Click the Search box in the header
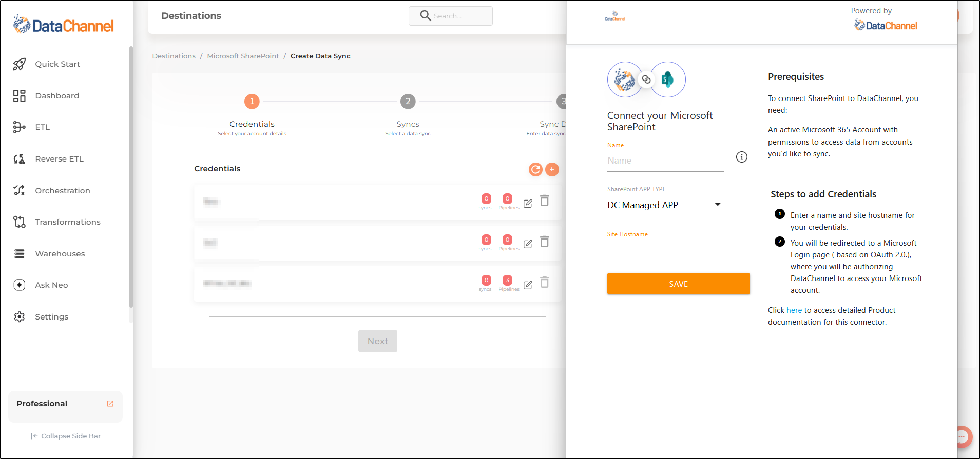The width and height of the screenshot is (980, 459). (451, 16)
